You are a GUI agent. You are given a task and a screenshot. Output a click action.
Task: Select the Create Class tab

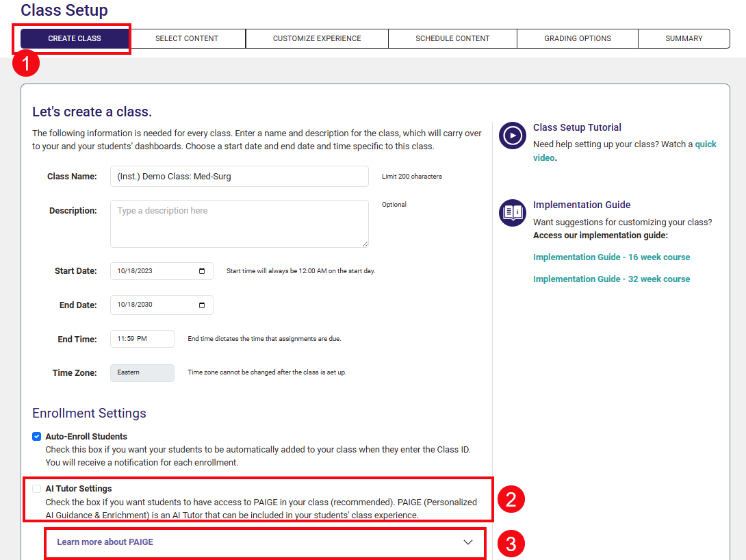coord(75,38)
